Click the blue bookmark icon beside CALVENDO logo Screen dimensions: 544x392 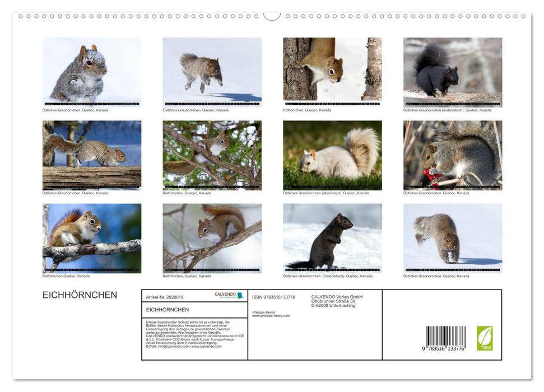241,295
